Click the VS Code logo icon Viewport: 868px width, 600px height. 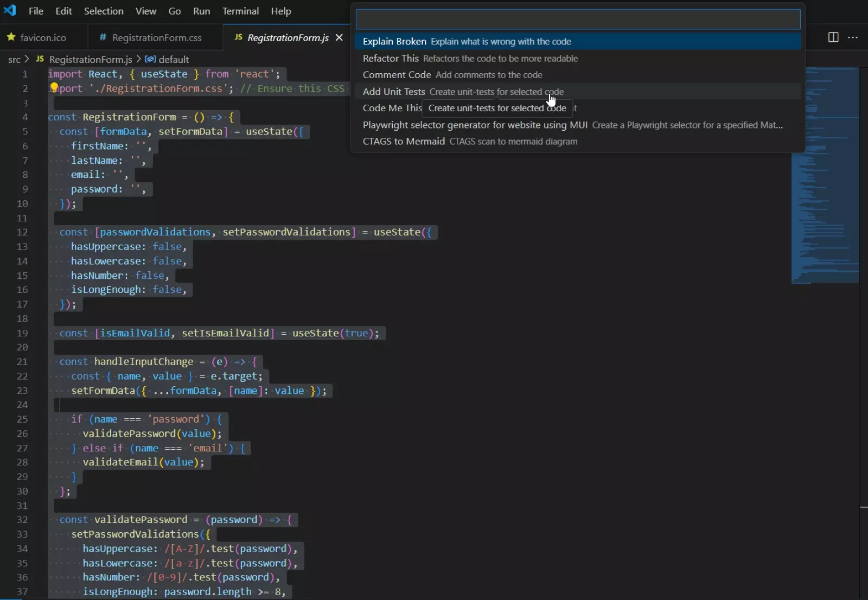click(10, 10)
